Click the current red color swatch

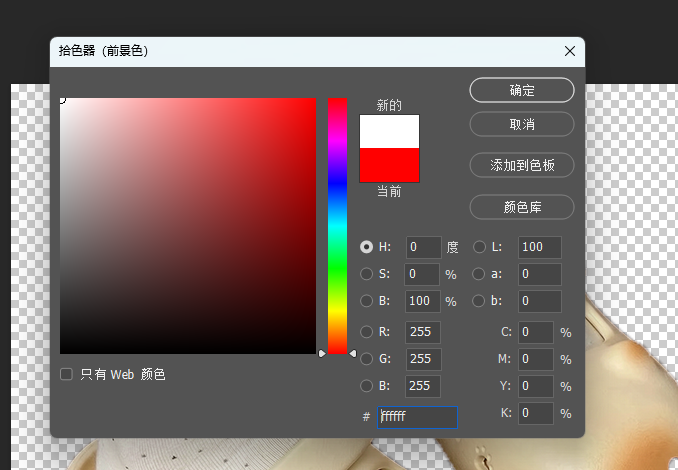pyautogui.click(x=390, y=165)
